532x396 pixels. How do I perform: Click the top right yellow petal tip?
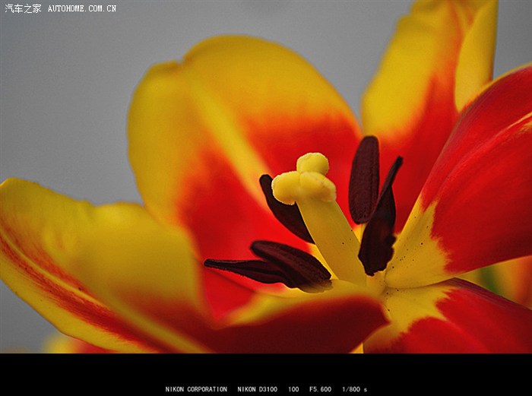tap(475, 46)
